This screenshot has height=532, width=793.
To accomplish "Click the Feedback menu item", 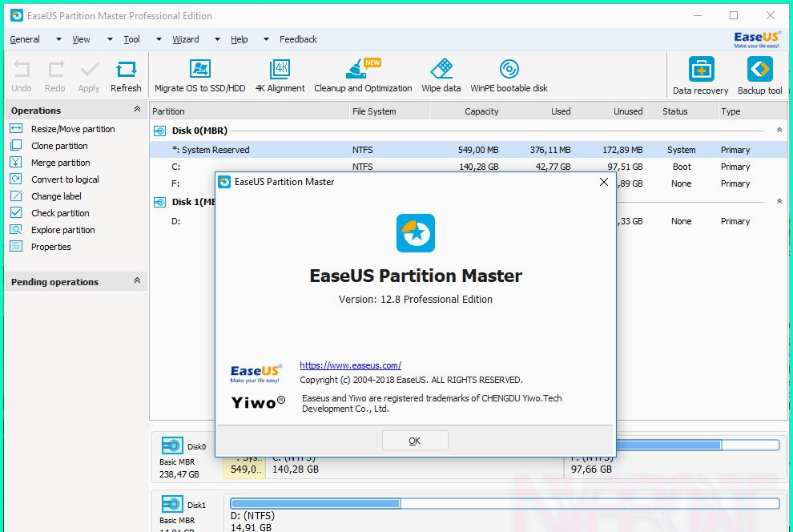I will tap(298, 39).
